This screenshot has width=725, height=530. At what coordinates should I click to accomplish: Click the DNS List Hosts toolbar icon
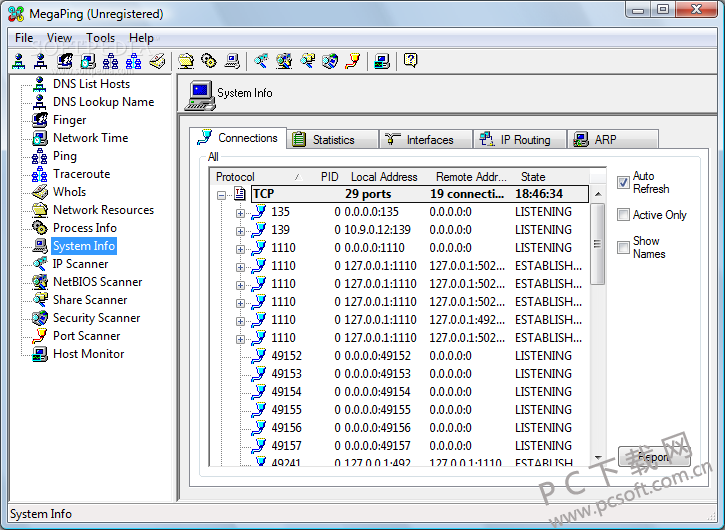[x=18, y=61]
